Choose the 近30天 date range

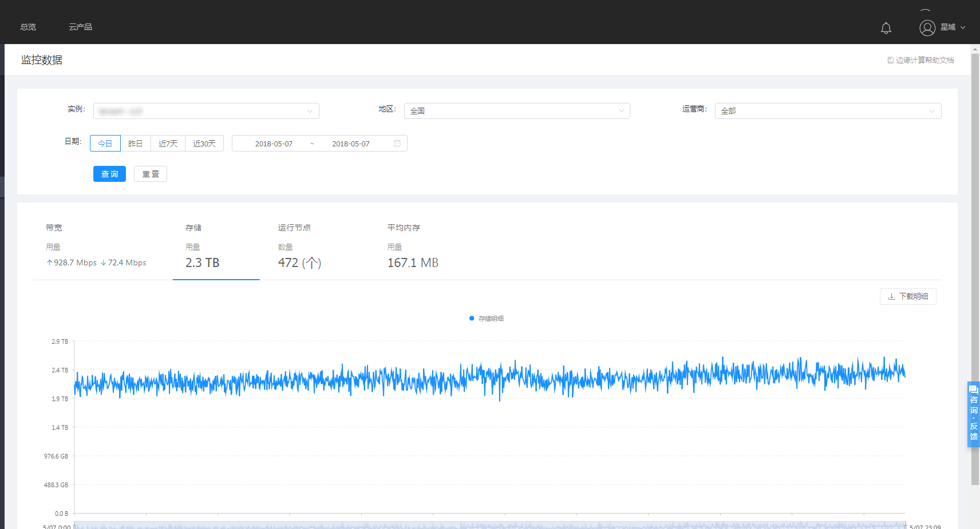[204, 144]
